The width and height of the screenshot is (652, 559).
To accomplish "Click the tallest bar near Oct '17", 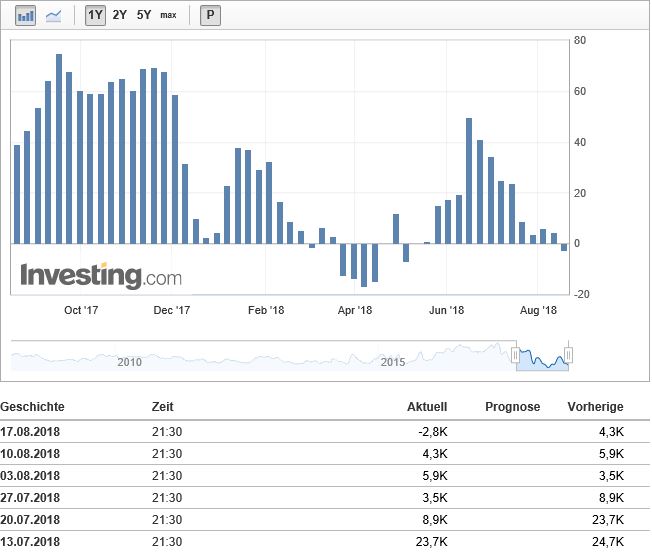I will 59,148.
